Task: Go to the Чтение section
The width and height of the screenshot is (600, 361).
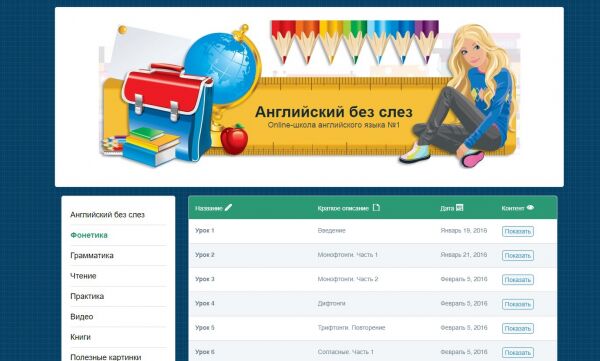Action: coord(83,276)
